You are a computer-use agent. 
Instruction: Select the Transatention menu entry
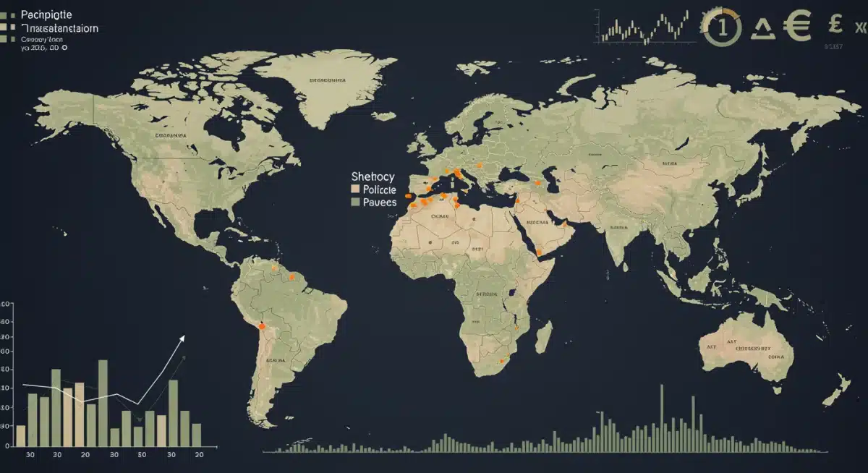pyautogui.click(x=60, y=28)
